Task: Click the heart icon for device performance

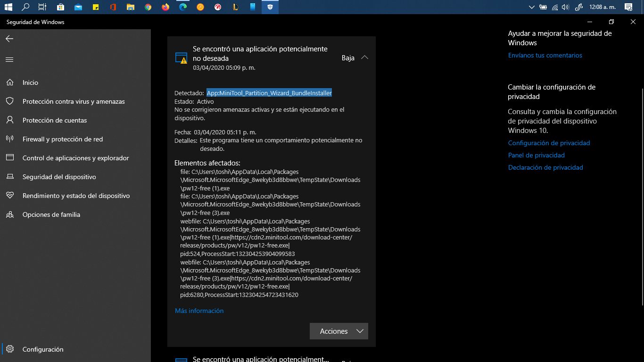Action: tap(9, 196)
